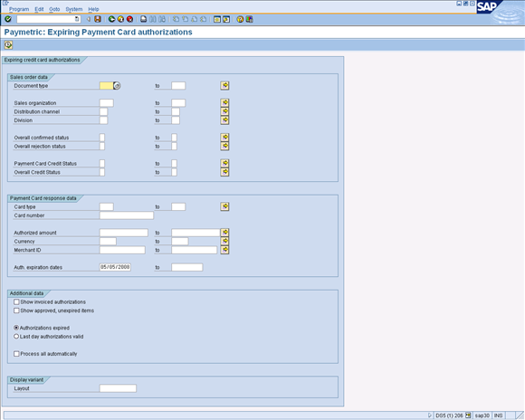This screenshot has width=525, height=420.
Task: Click the Save disk icon in toolbar
Action: tap(98, 19)
